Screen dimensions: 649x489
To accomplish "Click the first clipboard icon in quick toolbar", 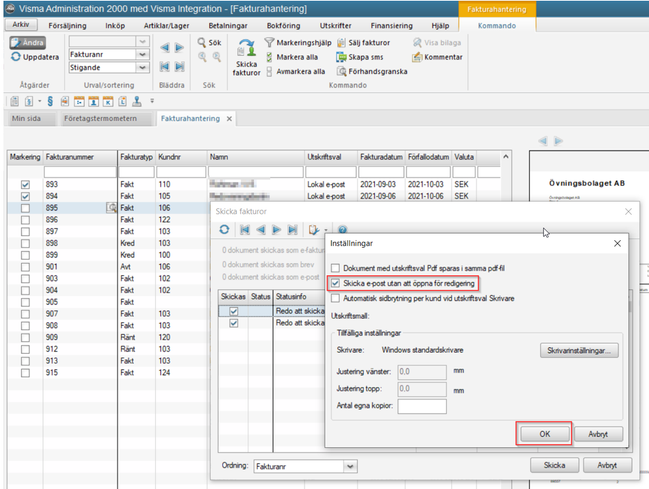I will coord(14,101).
